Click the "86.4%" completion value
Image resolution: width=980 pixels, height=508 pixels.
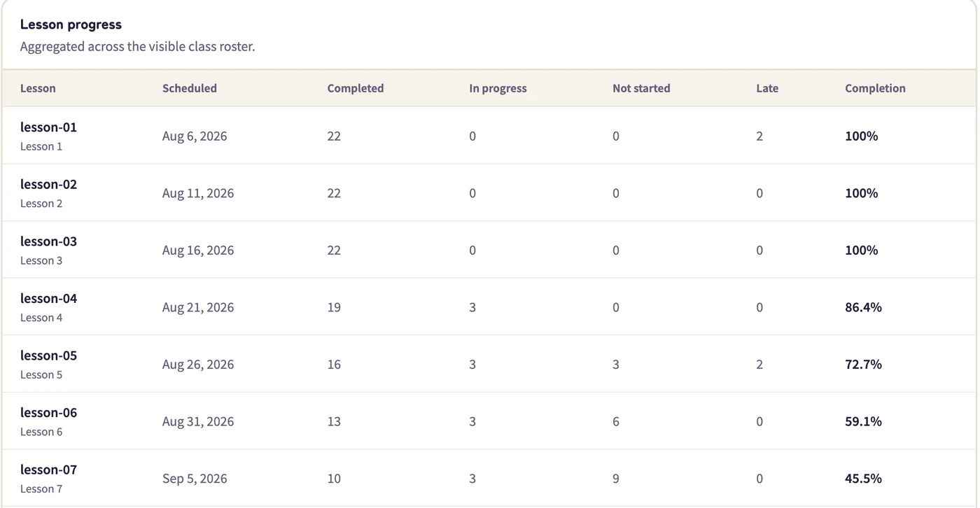pyautogui.click(x=863, y=307)
